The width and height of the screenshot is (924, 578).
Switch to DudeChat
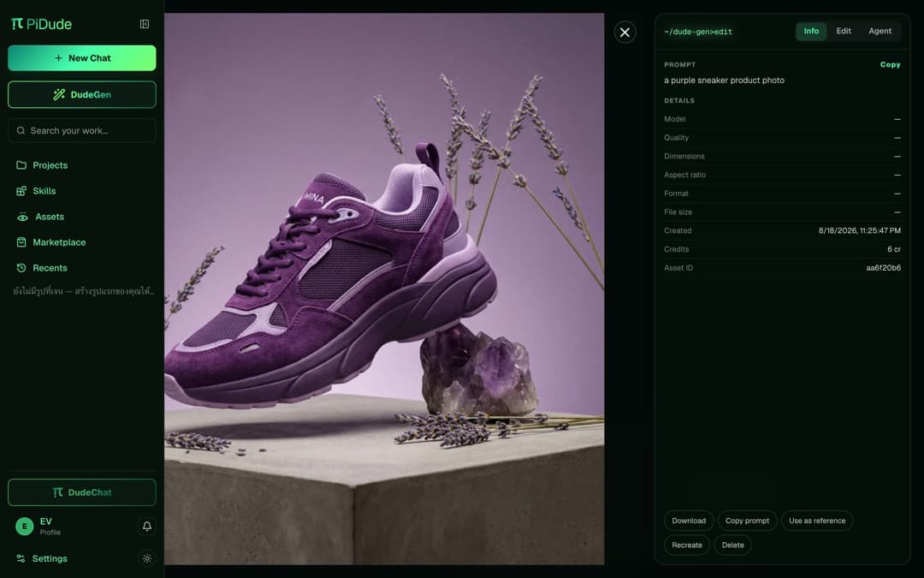click(x=82, y=492)
